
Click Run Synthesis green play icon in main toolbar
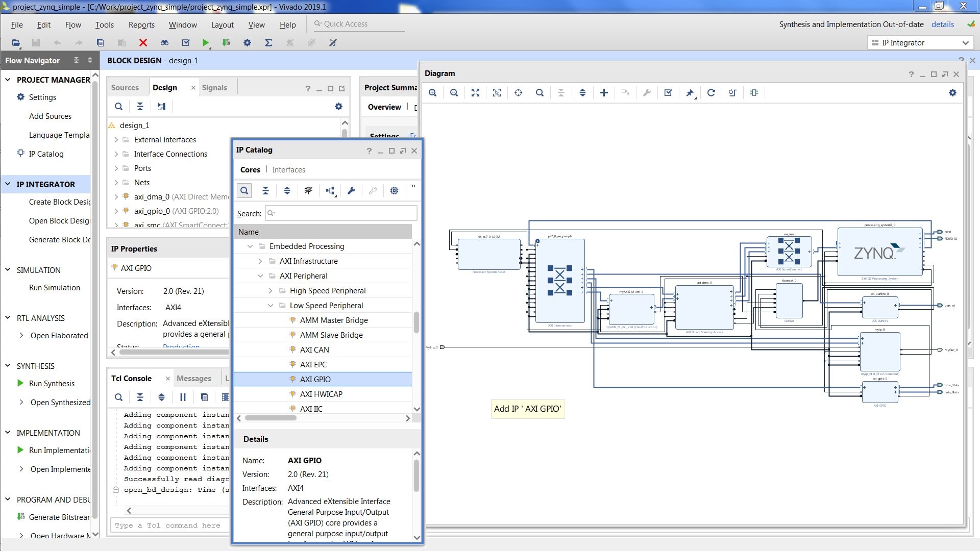[x=205, y=43]
